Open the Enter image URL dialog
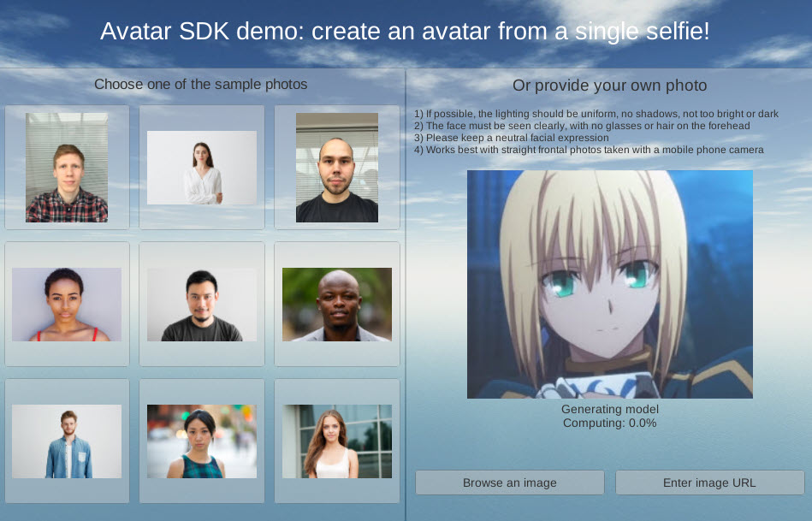The image size is (812, 521). [x=709, y=483]
